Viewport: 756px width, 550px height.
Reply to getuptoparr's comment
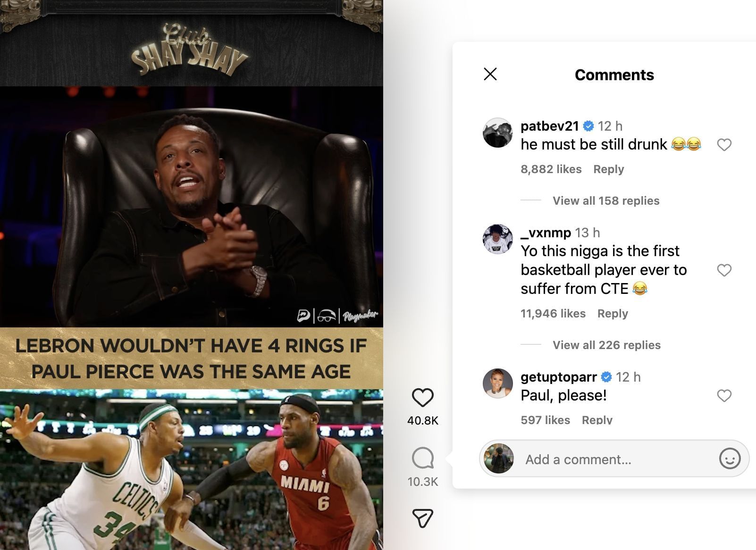(597, 419)
